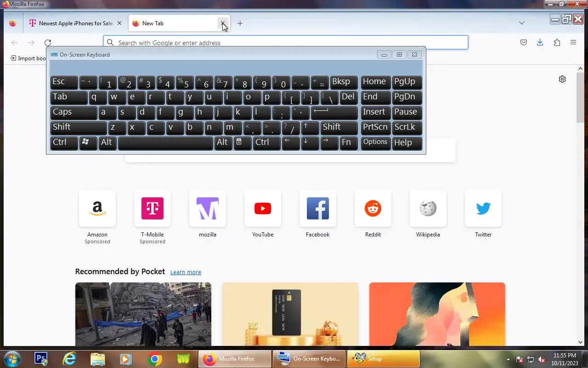Open the Facebook shortcut tile
Image resolution: width=588 pixels, height=368 pixels.
point(318,208)
